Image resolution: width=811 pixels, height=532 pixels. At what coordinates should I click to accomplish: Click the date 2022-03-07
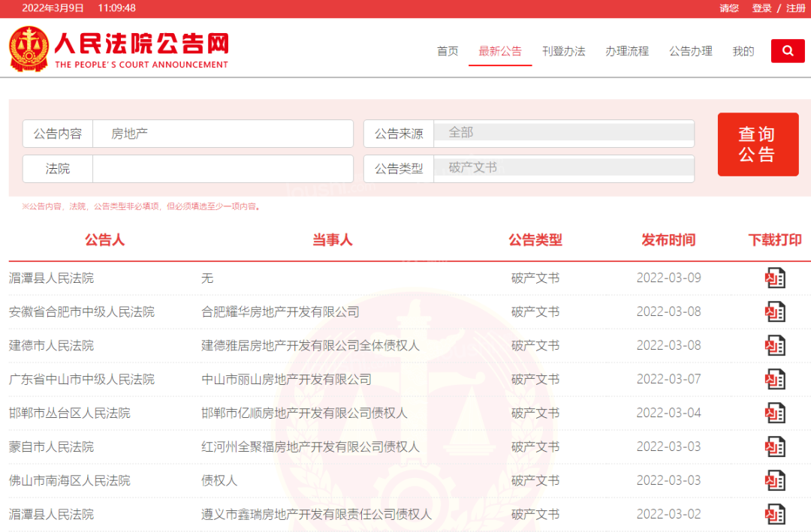pos(669,380)
